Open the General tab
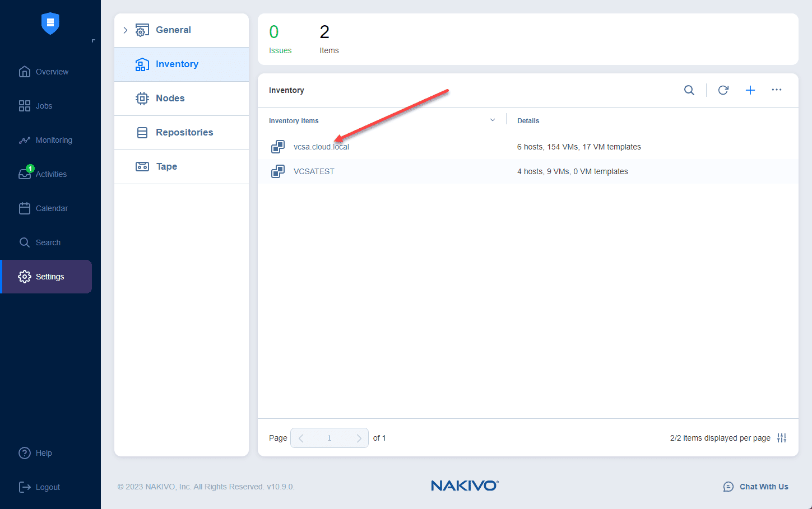The width and height of the screenshot is (812, 509). click(x=182, y=30)
